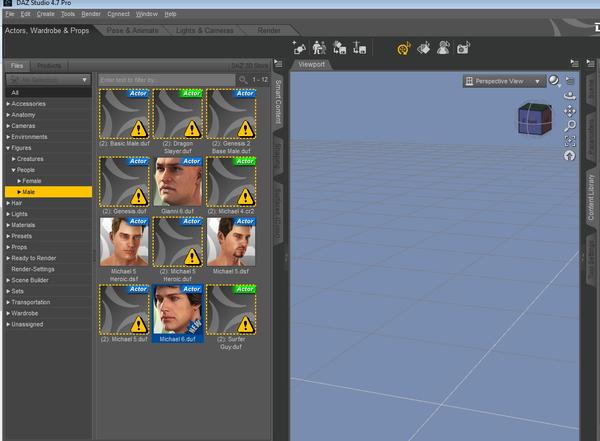The height and width of the screenshot is (441, 600).
Task: Click the zoom magnifier viewport icon
Action: click(570, 126)
